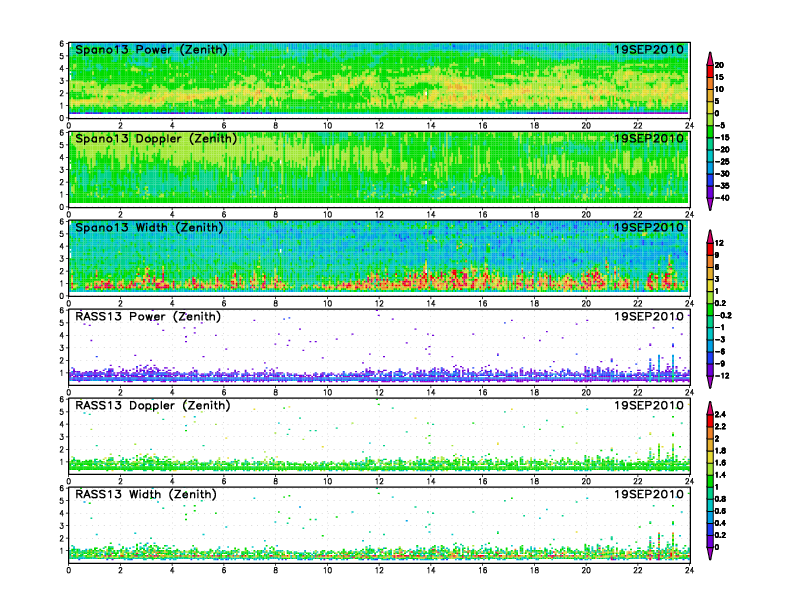Image resolution: width=792 pixels, height=612 pixels.
Task: Click the '0.6' colorbar label
Action: 720,512
